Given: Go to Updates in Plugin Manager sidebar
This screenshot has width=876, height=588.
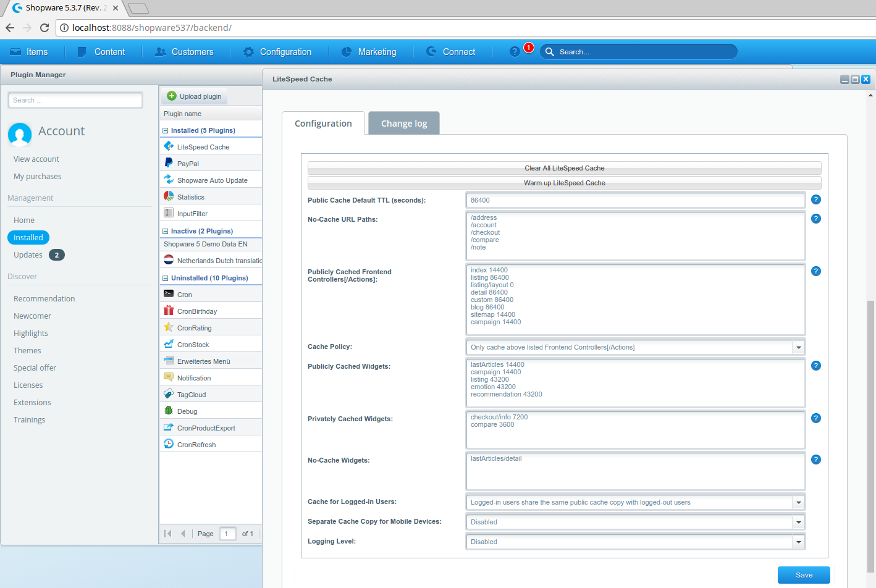Looking at the screenshot, I should coord(28,254).
